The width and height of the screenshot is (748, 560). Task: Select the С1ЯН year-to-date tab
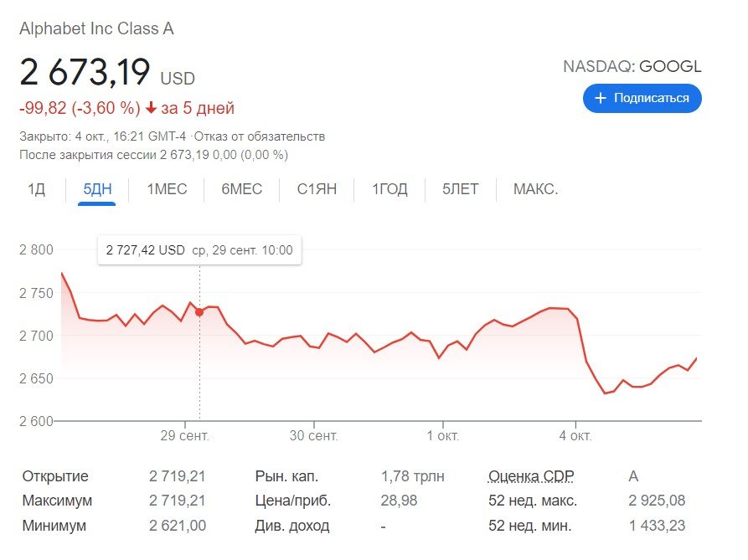coord(317,189)
